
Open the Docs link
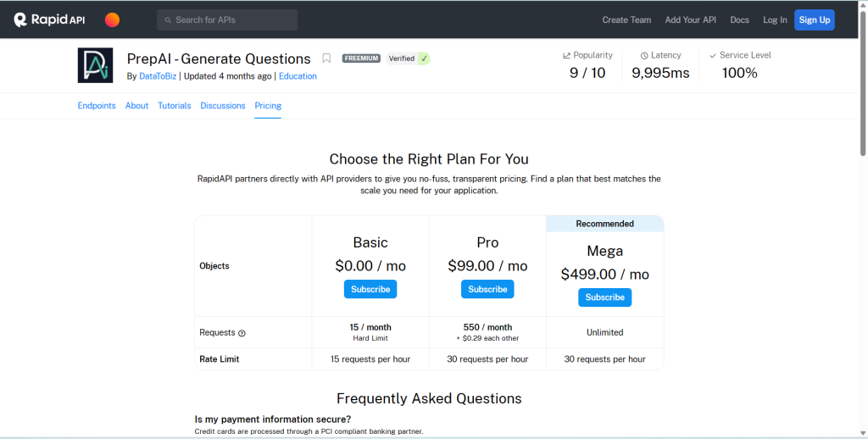click(739, 20)
